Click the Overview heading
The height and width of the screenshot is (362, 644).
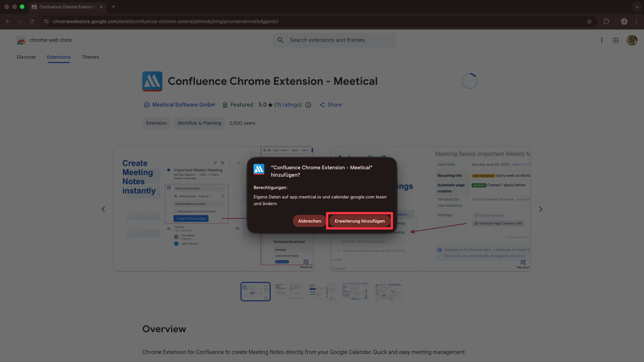tap(164, 329)
